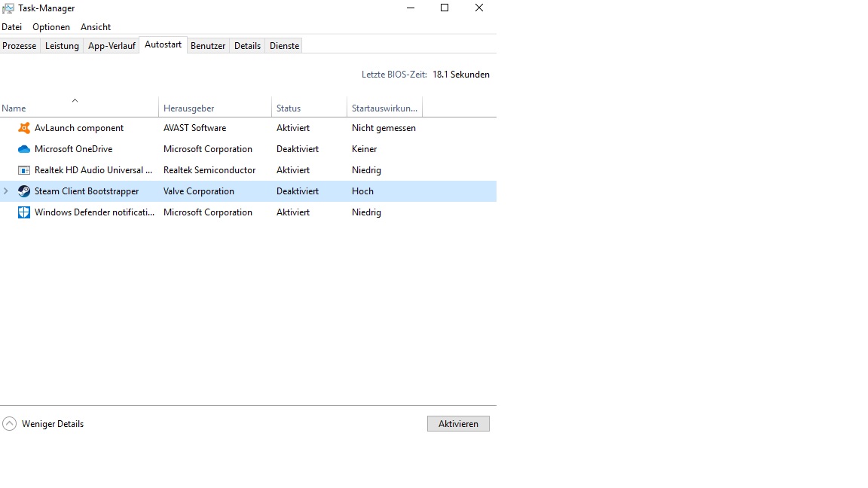Viewport: 868px width, 488px height.
Task: Select the Autostart tab
Action: tap(163, 45)
